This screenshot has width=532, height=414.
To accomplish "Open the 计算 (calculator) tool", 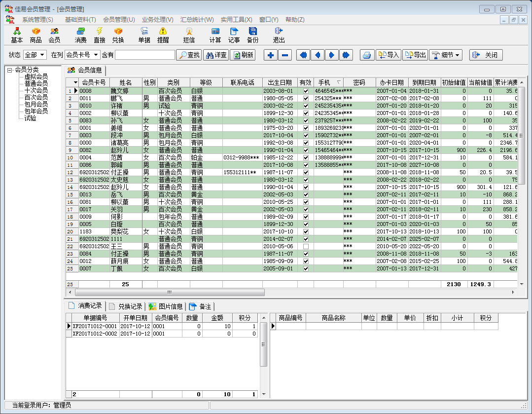I will (x=215, y=35).
